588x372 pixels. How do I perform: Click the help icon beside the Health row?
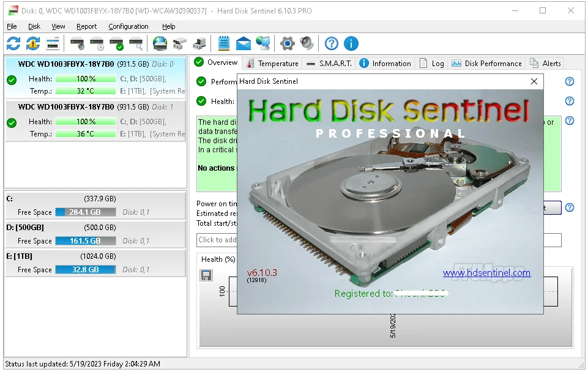(569, 101)
